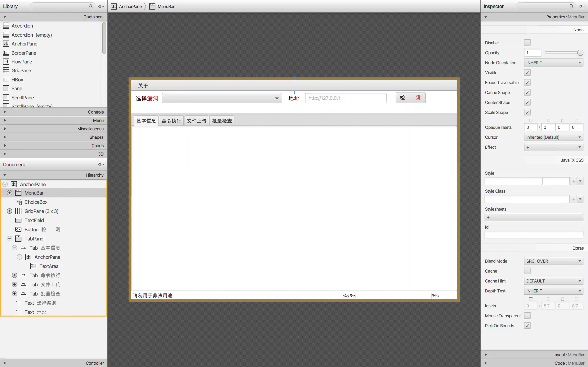Click the HBox icon in Containers list
Viewport: 588px width, 367px height.
pos(6,80)
